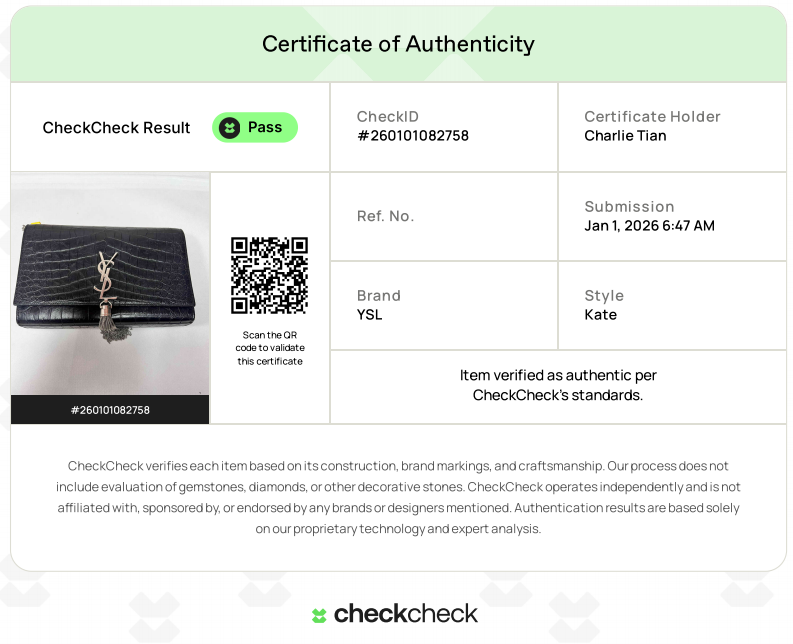Click the disclaimer paragraph about verification process
This screenshot has height=644, width=793.
pyautogui.click(x=398, y=497)
